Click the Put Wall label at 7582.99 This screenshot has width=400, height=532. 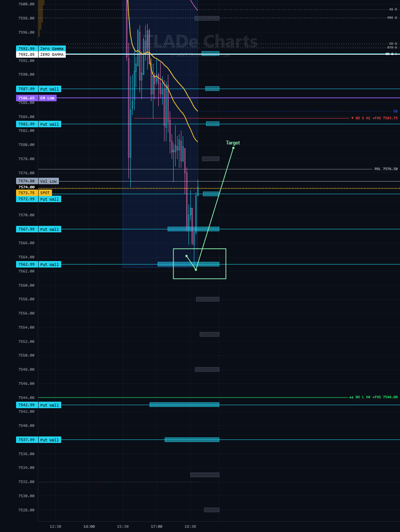50,124
